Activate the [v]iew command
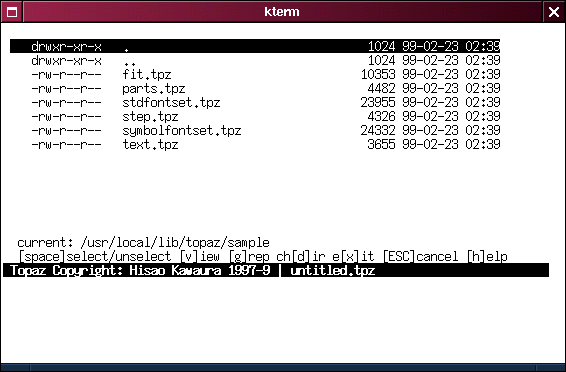The height and width of the screenshot is (372, 566). point(200,257)
